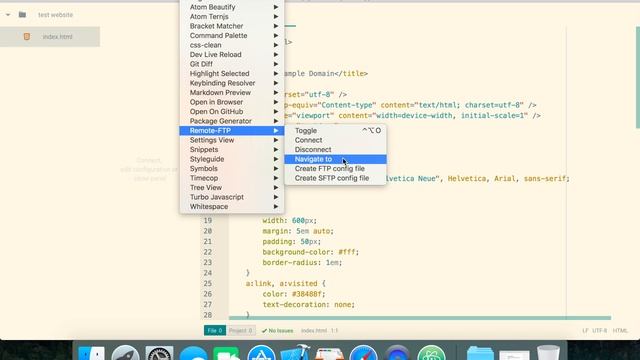Select Package Generator in the menu
This screenshot has width=640, height=360.
232,121
